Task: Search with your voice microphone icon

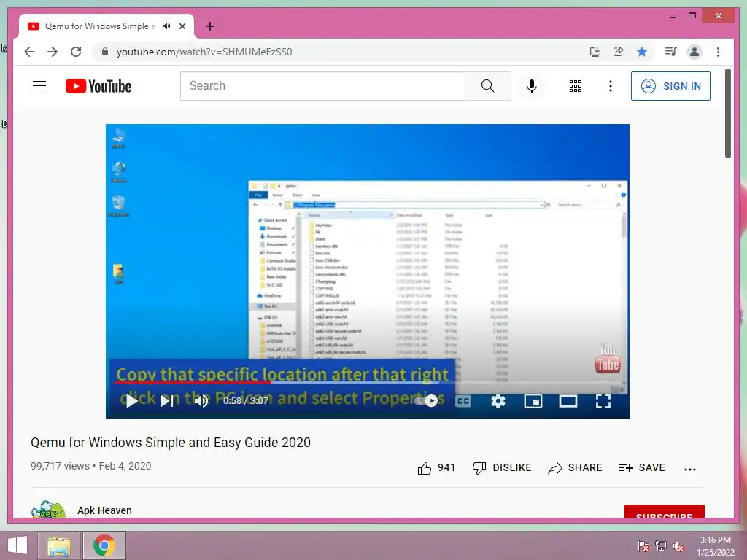Action: click(532, 86)
